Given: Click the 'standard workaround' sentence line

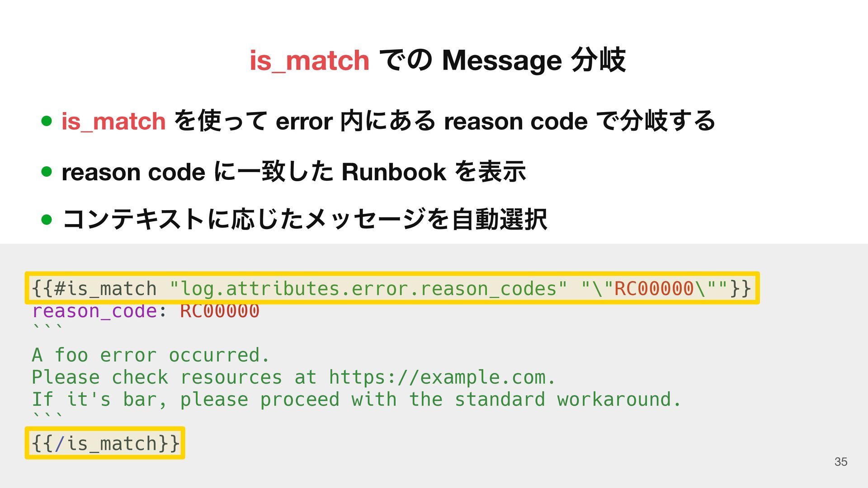Looking at the screenshot, I should 356,399.
